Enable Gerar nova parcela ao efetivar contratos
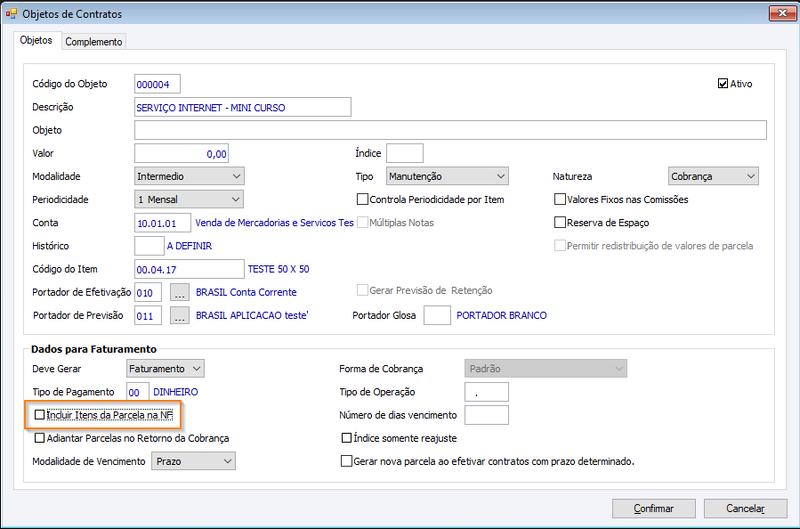The height and width of the screenshot is (529, 800). [x=346, y=461]
